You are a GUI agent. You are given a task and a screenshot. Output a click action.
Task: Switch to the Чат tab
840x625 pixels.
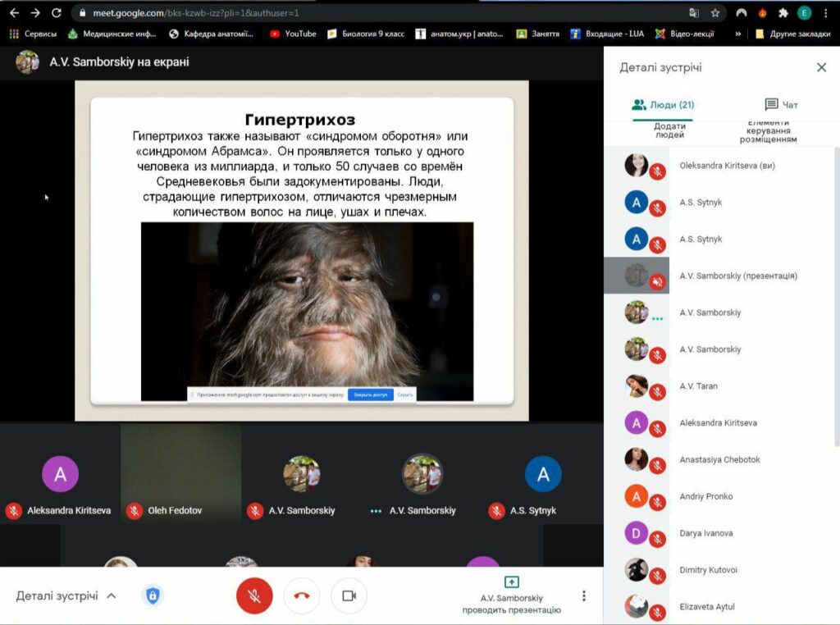(x=781, y=105)
